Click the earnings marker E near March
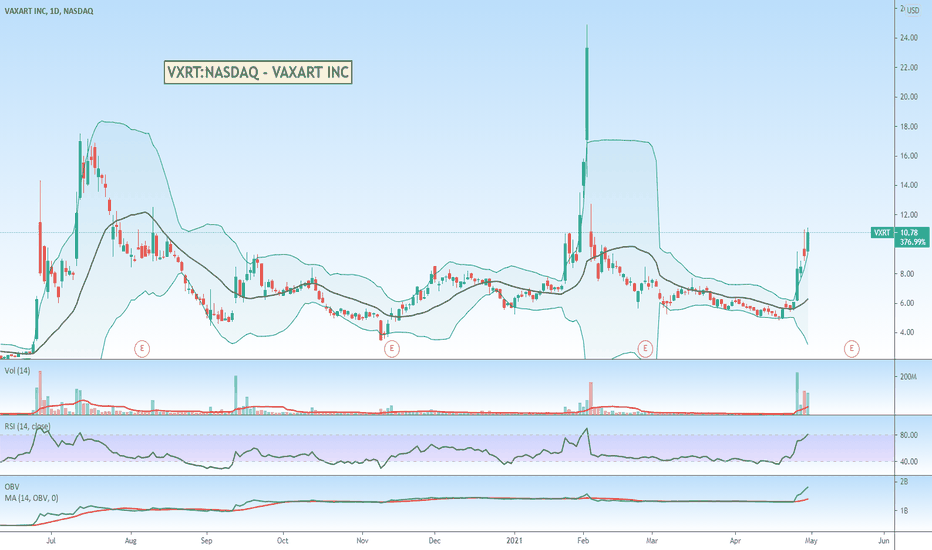The height and width of the screenshot is (550, 932). 646,348
